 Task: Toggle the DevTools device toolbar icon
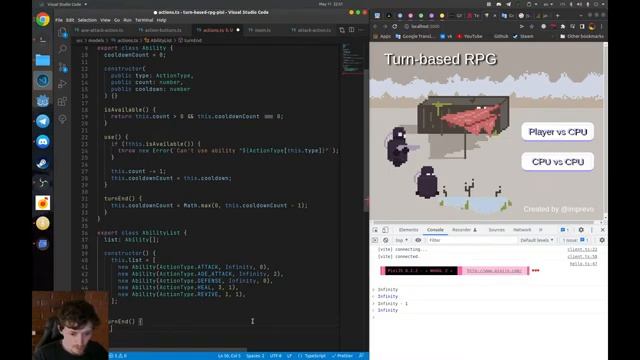[x=385, y=230]
